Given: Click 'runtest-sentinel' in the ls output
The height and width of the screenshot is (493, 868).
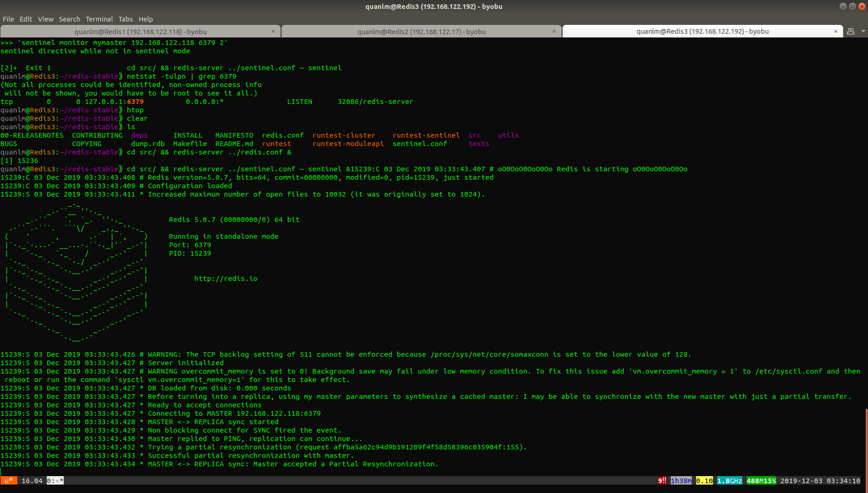Looking at the screenshot, I should point(426,135).
